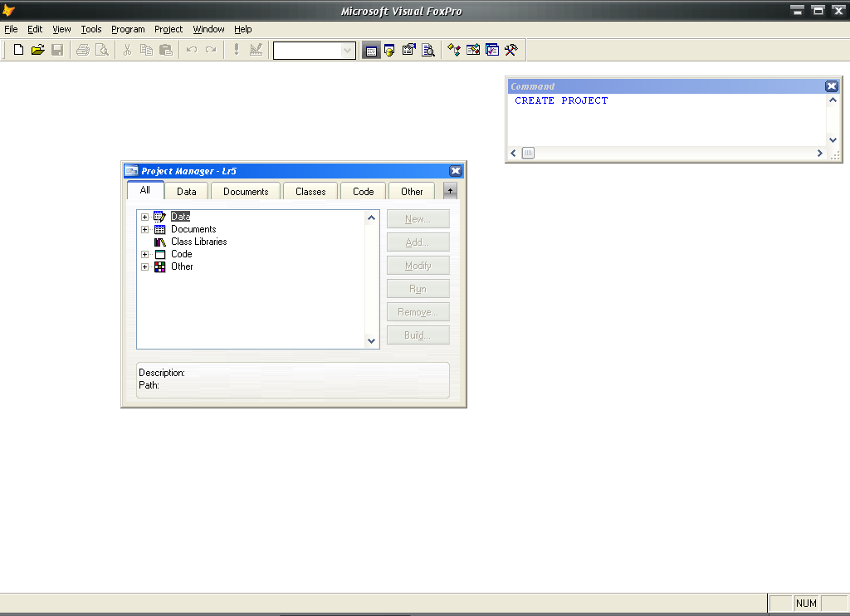Click the FoxPro fox icon in title bar
This screenshot has height=616, width=850.
[x=8, y=10]
